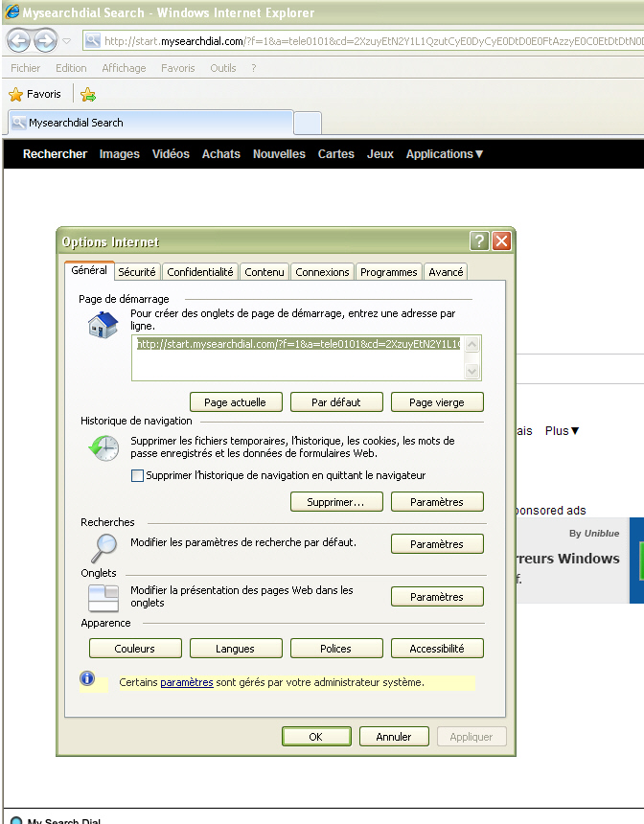
Task: Open the Outils menu
Action: coord(223,68)
